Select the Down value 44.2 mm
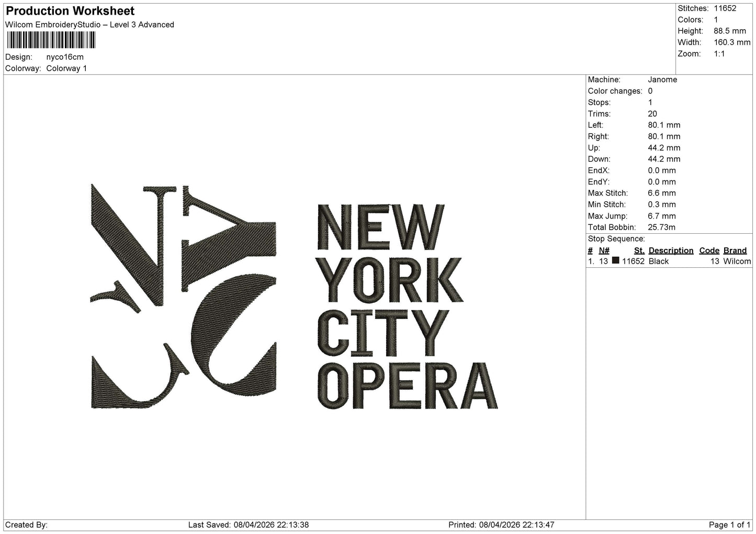 pyautogui.click(x=664, y=159)
